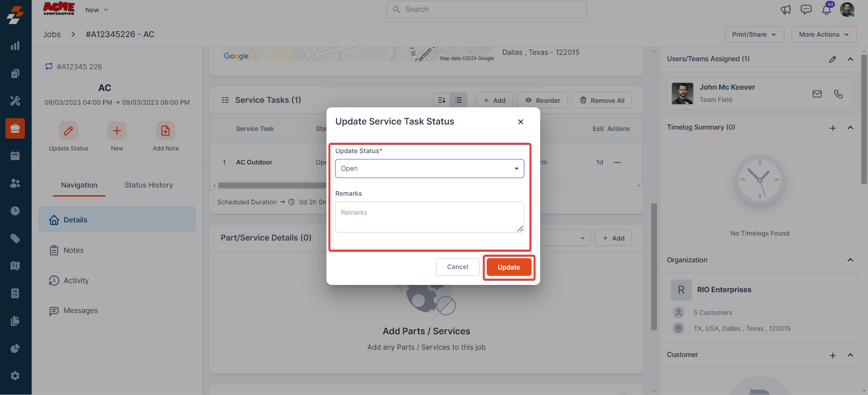Collapse the Organization section
The height and width of the screenshot is (395, 868).
(850, 260)
